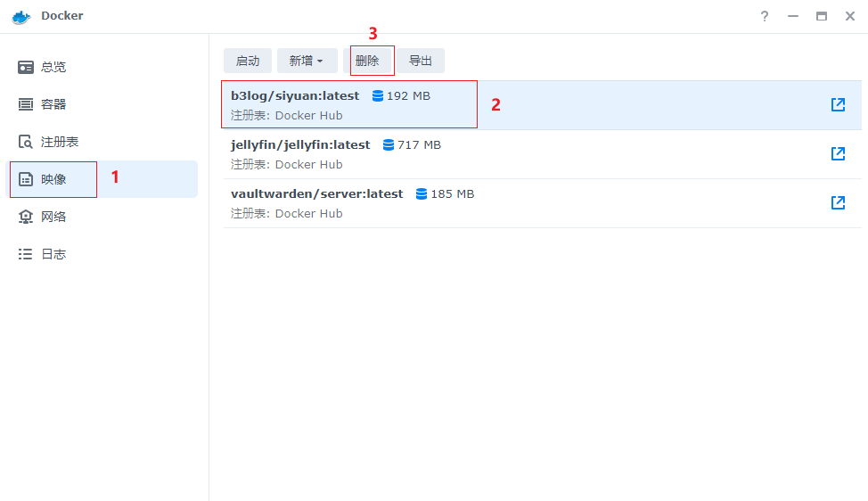Image resolution: width=868 pixels, height=501 pixels.
Task: Click the 185 MB size text
Action: [452, 193]
